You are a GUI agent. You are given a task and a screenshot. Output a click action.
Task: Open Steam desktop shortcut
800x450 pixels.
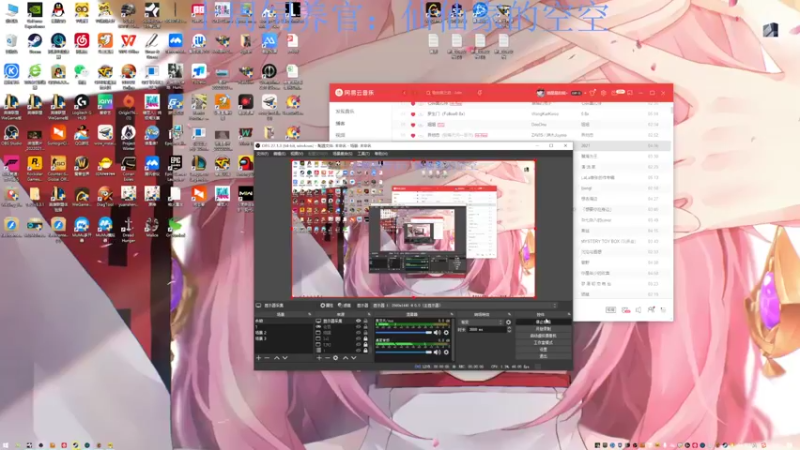pos(35,44)
